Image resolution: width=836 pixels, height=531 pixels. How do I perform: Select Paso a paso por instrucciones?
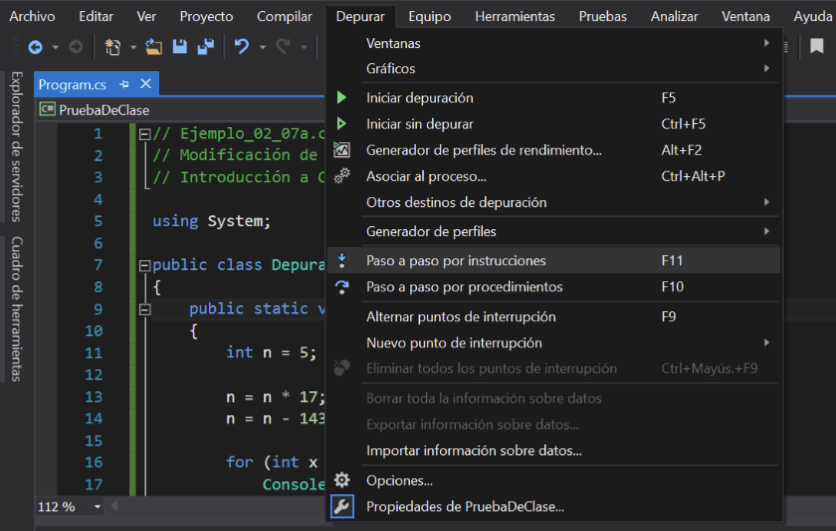tap(554, 260)
